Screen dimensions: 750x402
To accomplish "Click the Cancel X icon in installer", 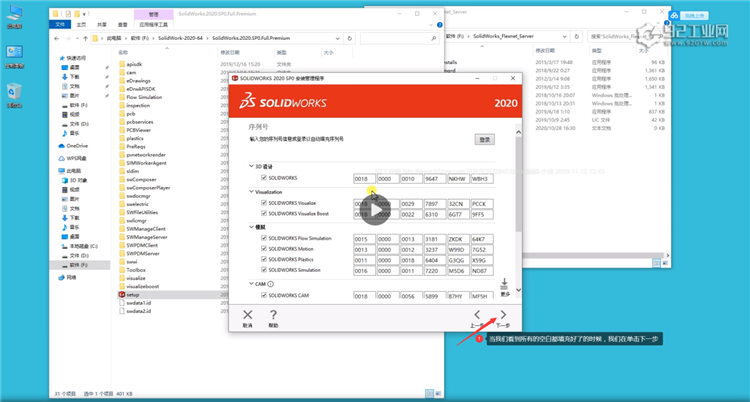I will (x=247, y=315).
